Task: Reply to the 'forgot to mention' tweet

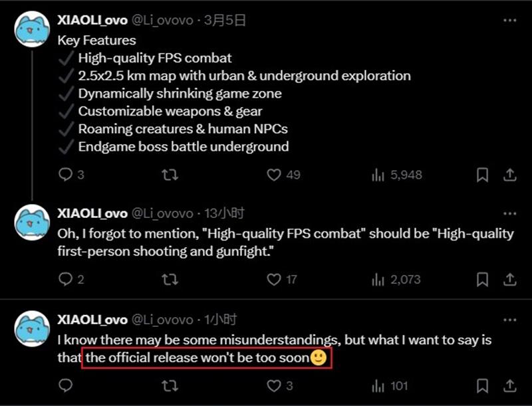Action: coord(65,279)
